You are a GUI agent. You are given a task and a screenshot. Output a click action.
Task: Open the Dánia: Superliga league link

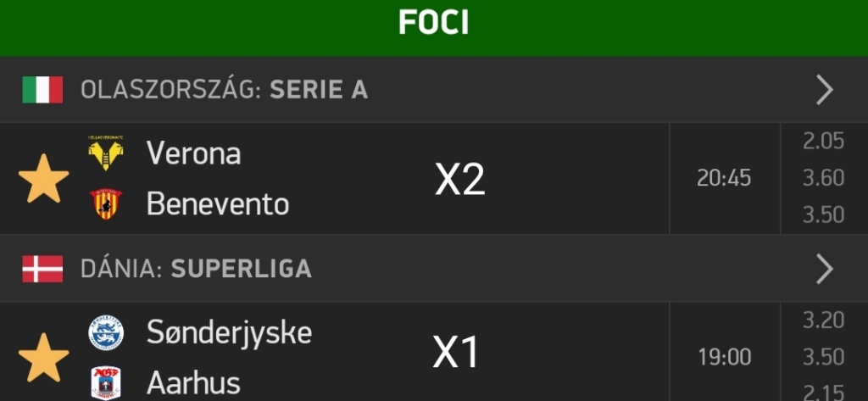point(196,269)
